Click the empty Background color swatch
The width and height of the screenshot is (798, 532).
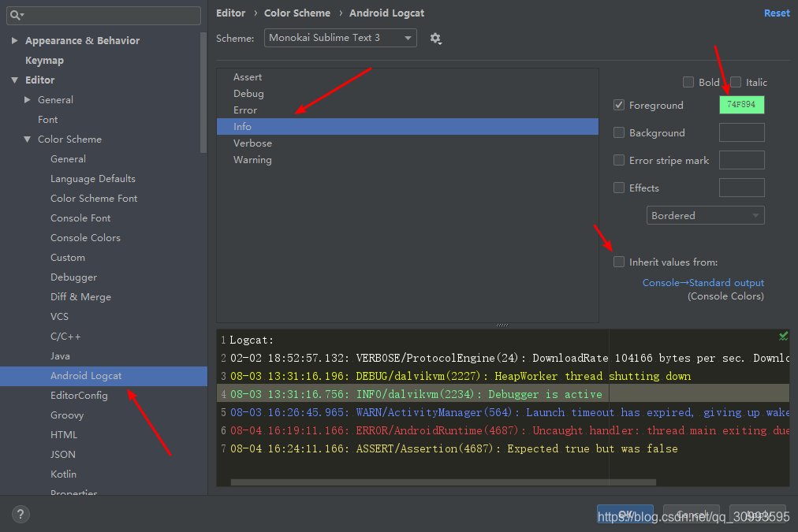tap(741, 132)
